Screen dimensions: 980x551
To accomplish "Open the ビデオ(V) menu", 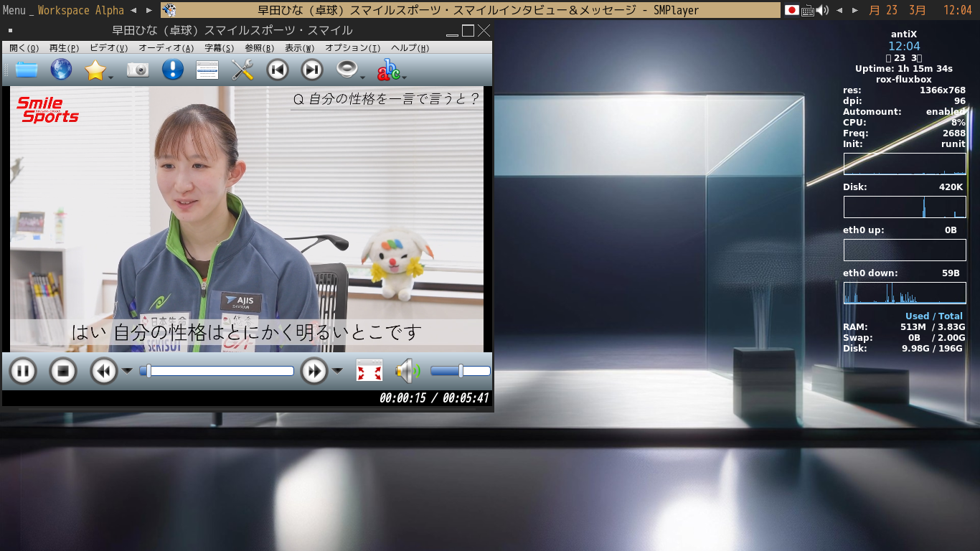I will coord(108,48).
